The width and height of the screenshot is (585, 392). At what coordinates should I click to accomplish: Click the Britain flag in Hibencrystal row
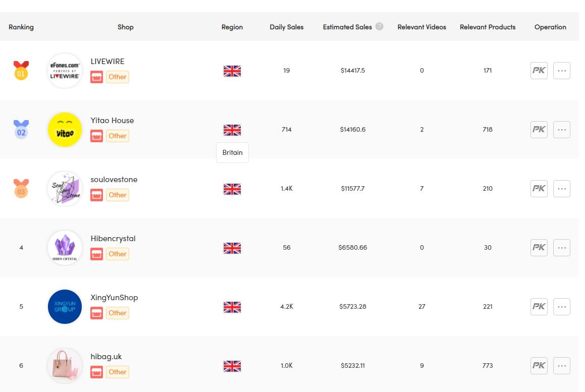point(232,248)
